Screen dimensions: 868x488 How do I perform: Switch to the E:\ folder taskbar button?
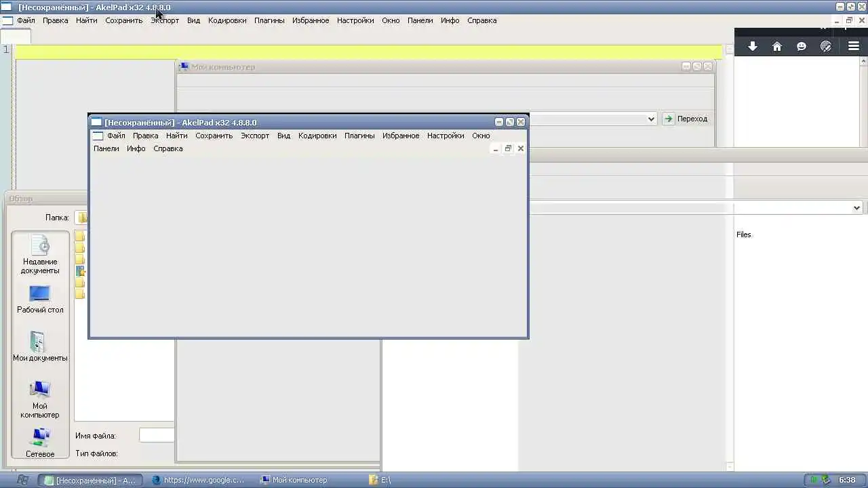point(380,480)
